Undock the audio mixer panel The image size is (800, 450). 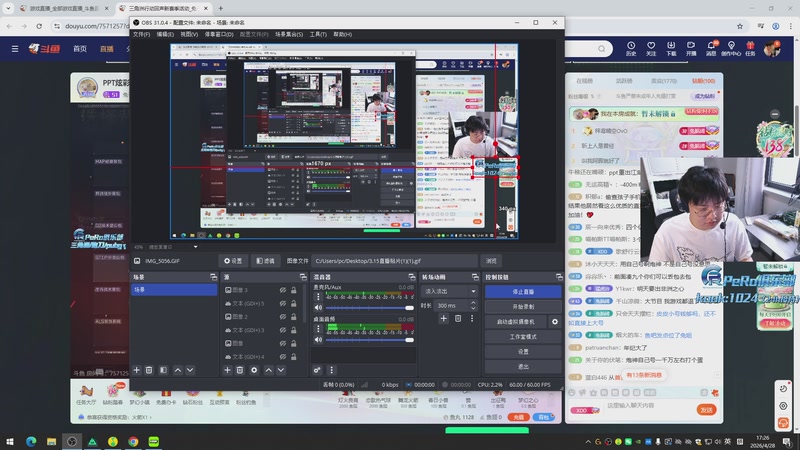(x=412, y=277)
